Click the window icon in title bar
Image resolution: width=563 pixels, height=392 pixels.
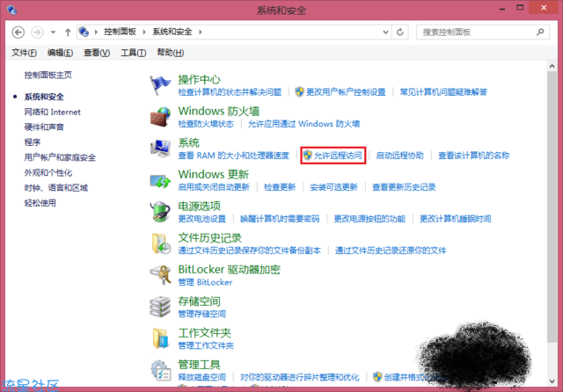pos(11,10)
